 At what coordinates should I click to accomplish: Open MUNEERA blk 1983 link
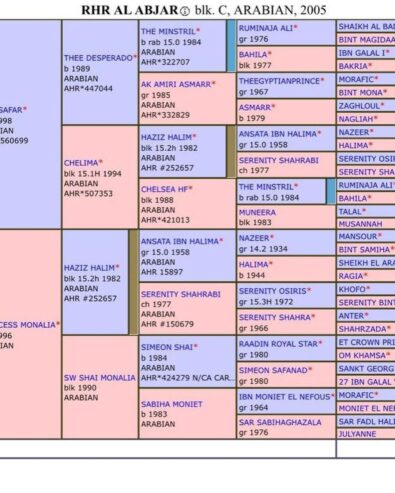click(257, 213)
